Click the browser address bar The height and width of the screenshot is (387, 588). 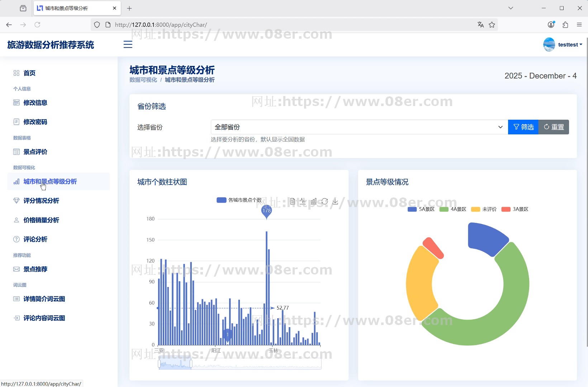coord(251,25)
